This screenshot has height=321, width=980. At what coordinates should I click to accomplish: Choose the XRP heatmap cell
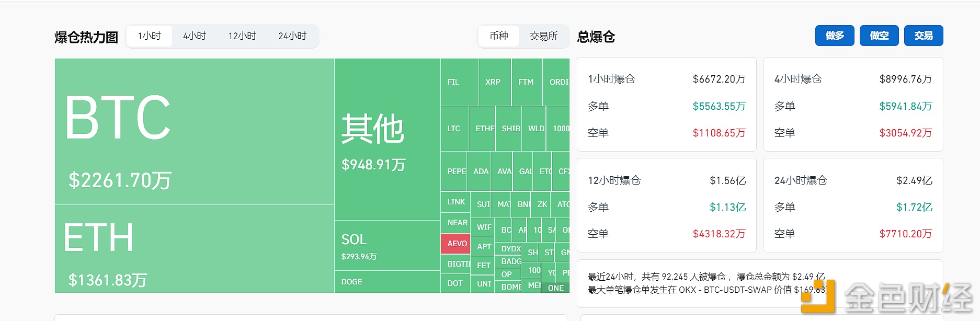[x=494, y=82]
